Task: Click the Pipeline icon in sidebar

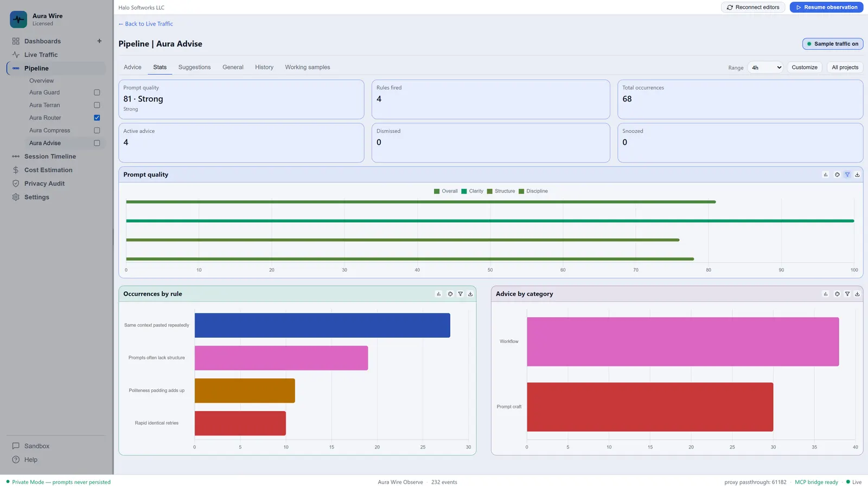Action: pyautogui.click(x=16, y=68)
